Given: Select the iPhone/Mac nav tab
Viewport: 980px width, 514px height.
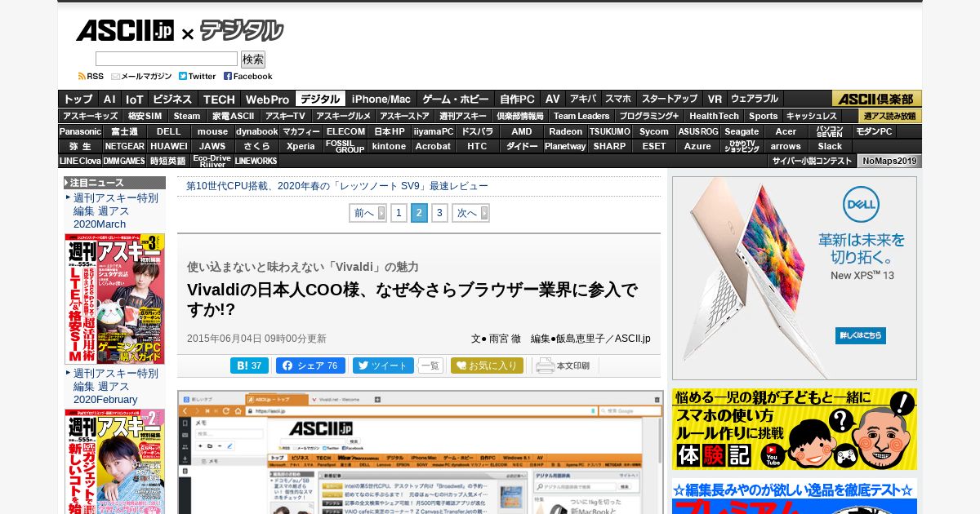Looking at the screenshot, I should [x=381, y=99].
